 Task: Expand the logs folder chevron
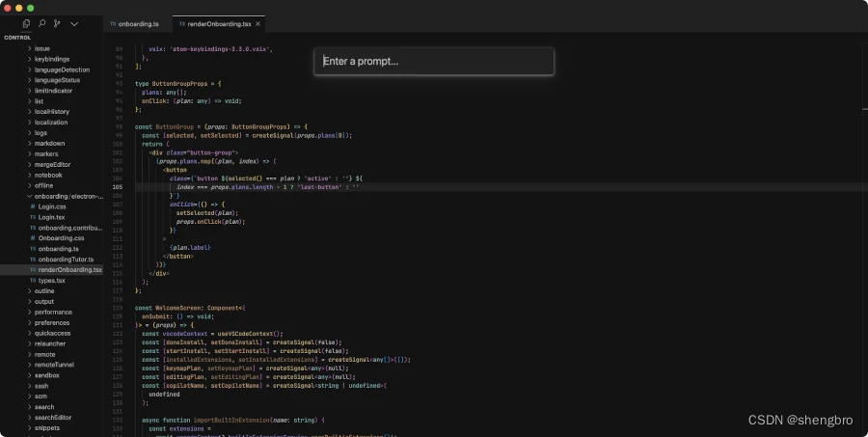pyautogui.click(x=29, y=133)
